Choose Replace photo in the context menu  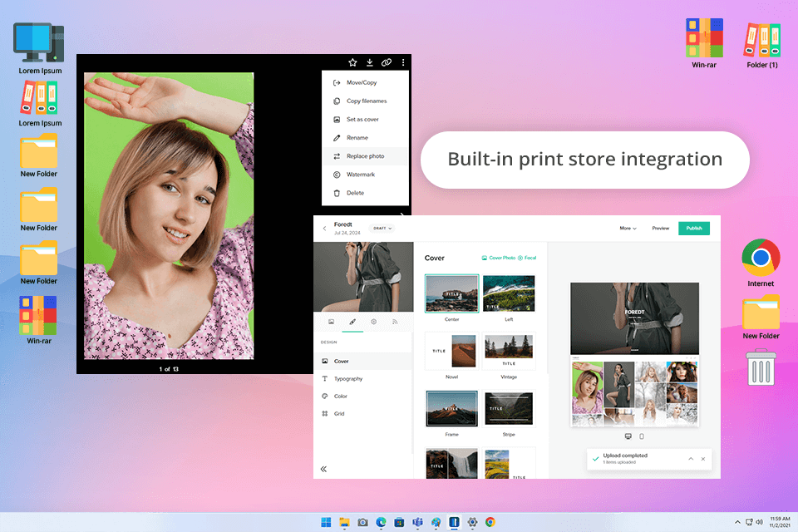coord(365,155)
